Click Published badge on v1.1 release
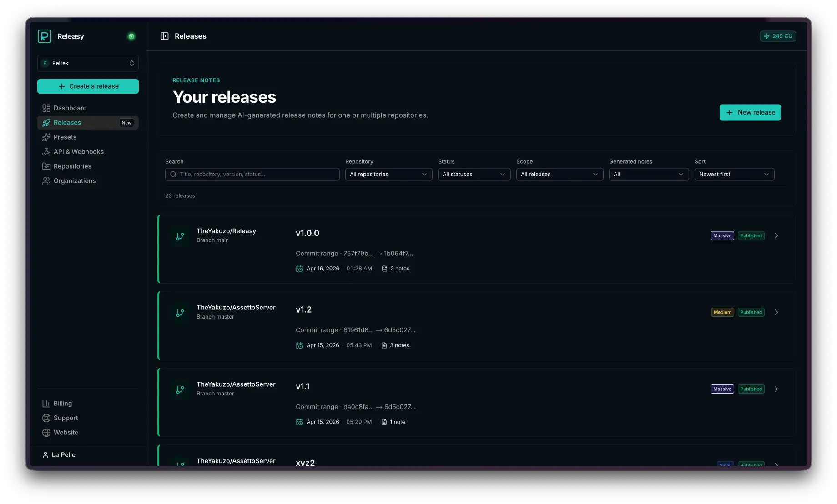The image size is (837, 504). [x=751, y=389]
